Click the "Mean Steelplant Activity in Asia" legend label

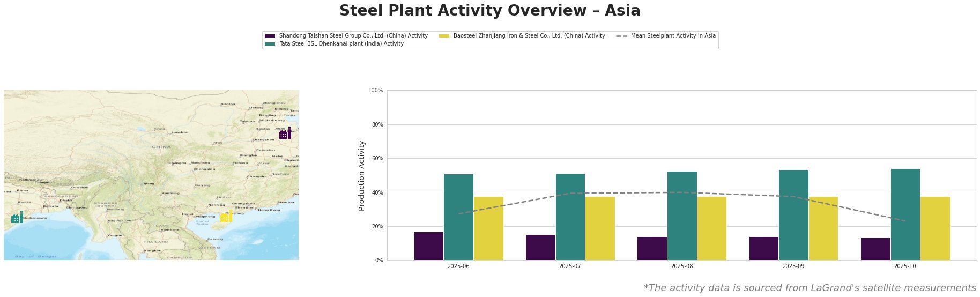point(673,36)
